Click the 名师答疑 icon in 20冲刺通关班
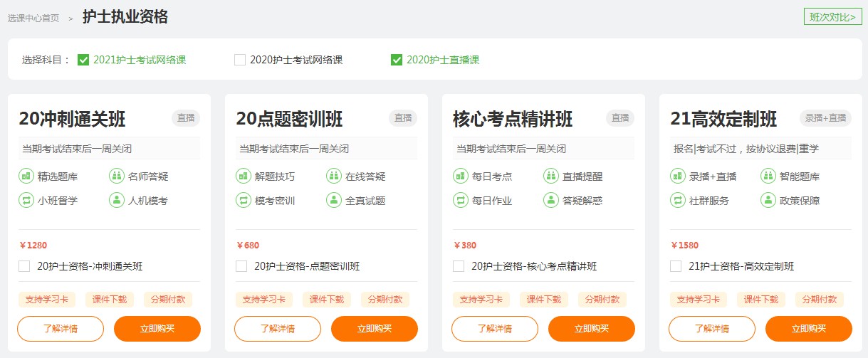 click(117, 177)
